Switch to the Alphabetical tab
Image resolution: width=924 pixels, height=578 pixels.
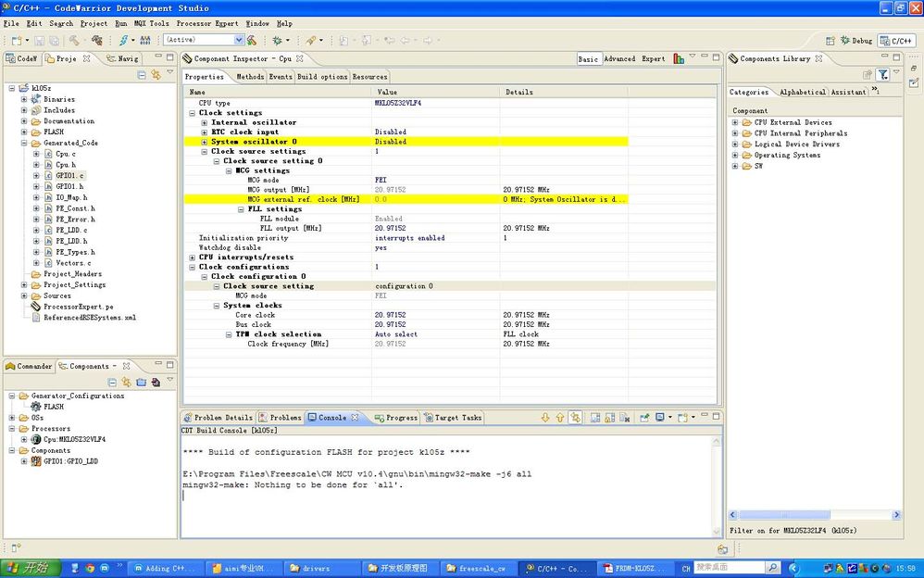coord(802,92)
